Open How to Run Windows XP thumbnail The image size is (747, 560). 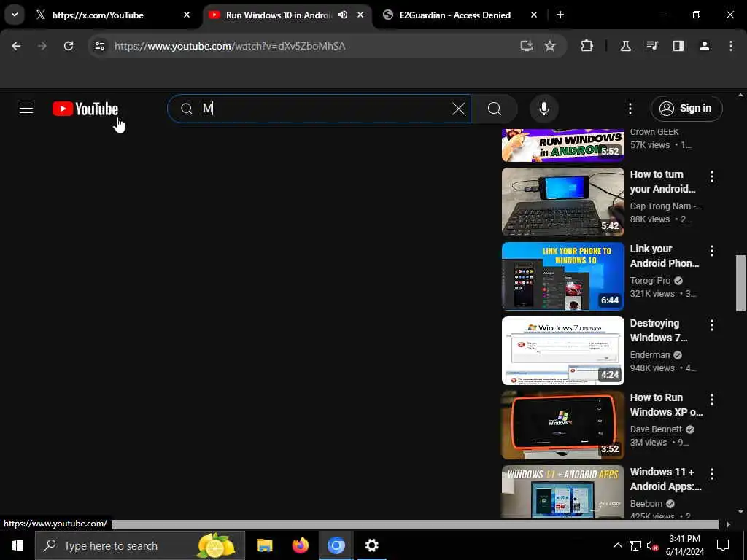(x=562, y=425)
